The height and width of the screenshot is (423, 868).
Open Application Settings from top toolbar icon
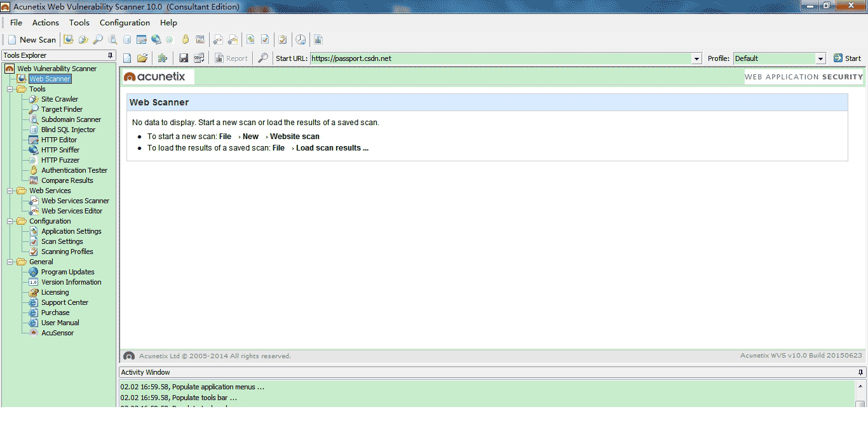click(x=251, y=39)
